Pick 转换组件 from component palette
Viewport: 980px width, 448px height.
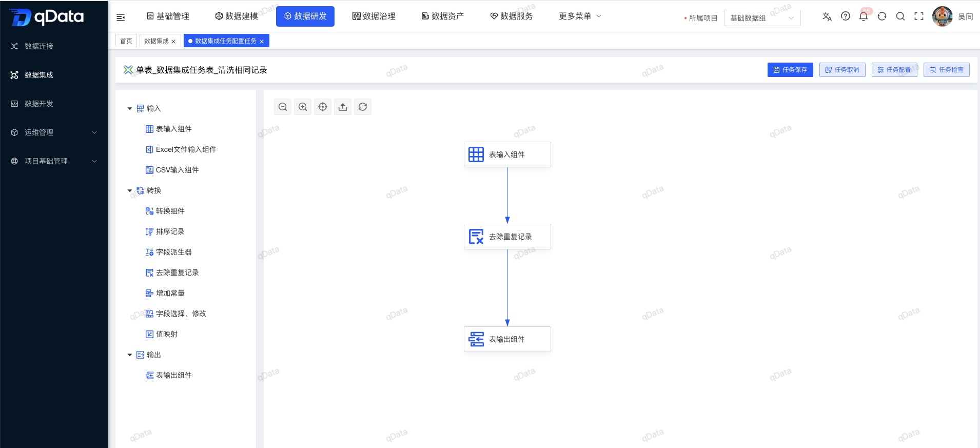click(165, 211)
